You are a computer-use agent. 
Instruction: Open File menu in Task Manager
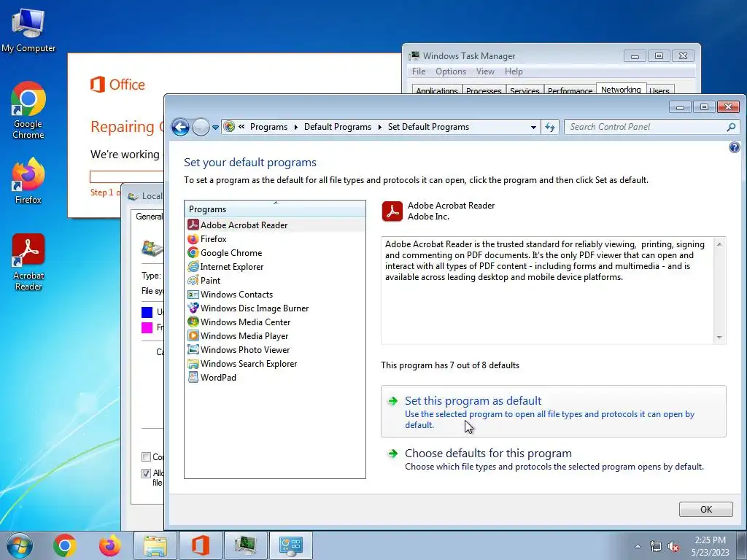coord(419,71)
